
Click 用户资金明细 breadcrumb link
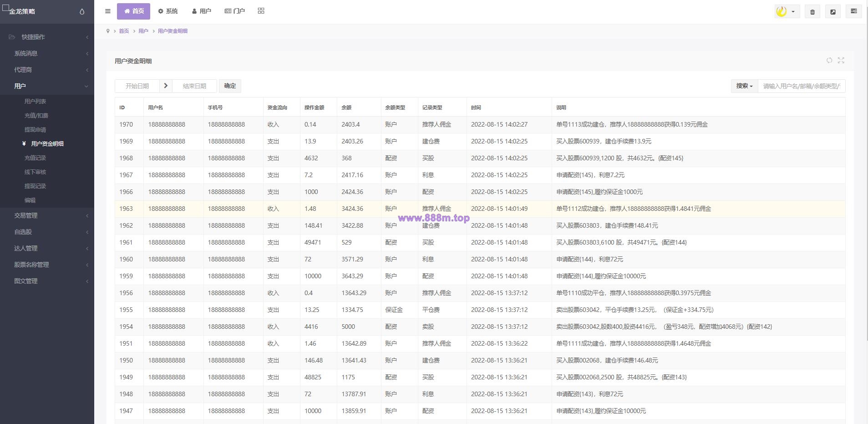point(173,31)
